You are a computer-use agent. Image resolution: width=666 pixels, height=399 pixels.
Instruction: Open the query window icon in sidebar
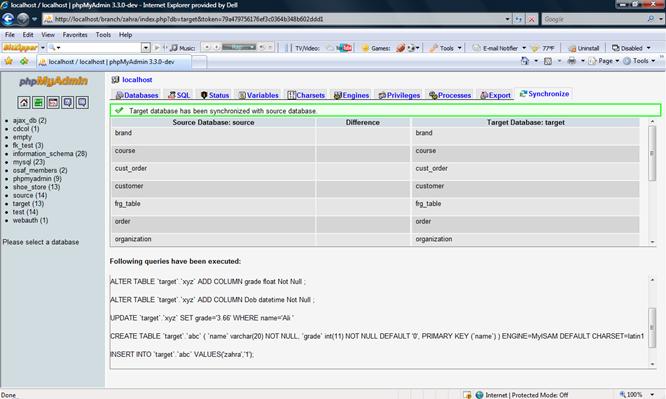pos(38,102)
